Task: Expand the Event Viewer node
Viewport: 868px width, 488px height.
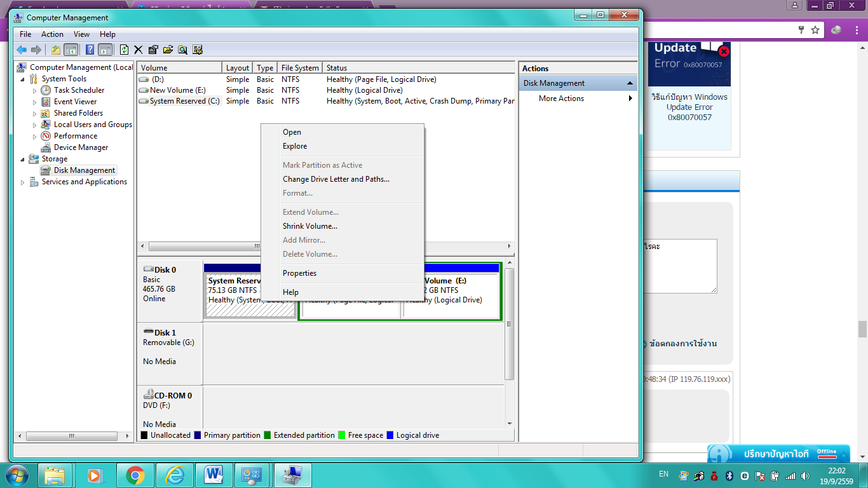Action: 35,102
